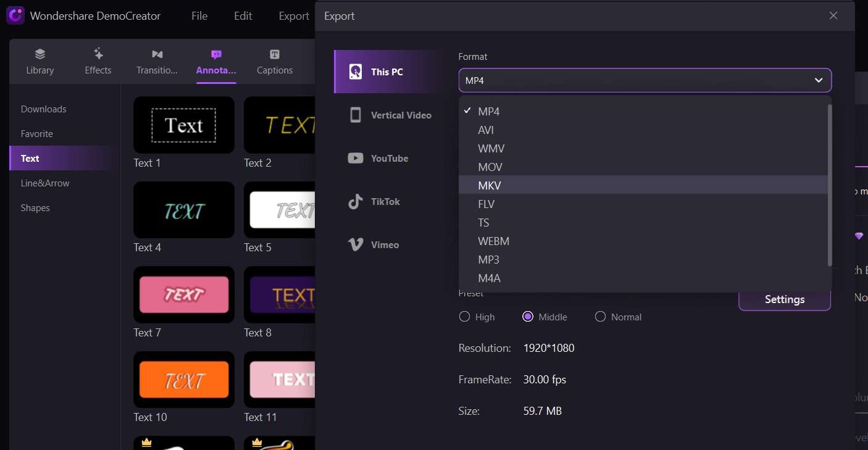Choose the Middle preset radio button
Screen dimensions: 868x450
coord(528,317)
